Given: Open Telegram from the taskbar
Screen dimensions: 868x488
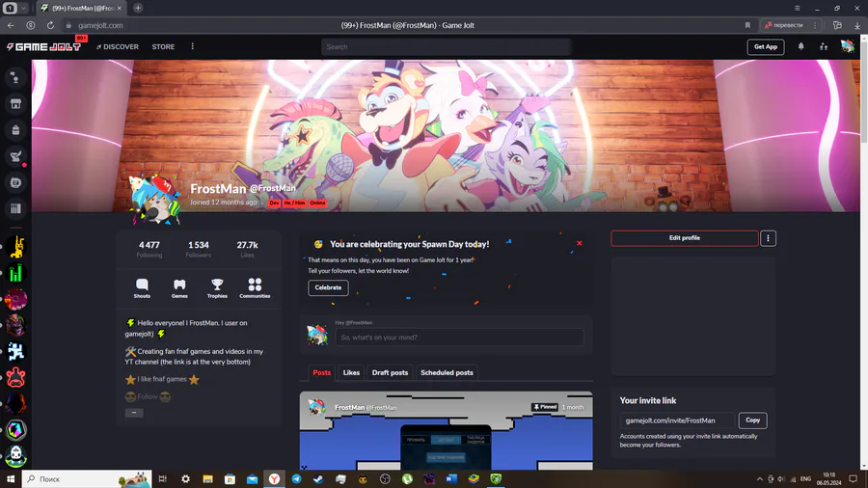Looking at the screenshot, I should coord(297,479).
